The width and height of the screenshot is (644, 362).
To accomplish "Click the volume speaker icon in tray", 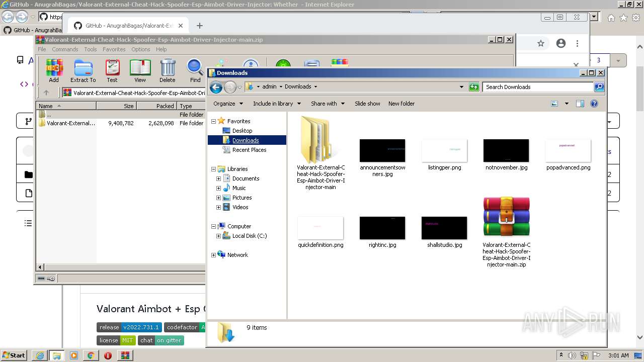I will (x=572, y=355).
